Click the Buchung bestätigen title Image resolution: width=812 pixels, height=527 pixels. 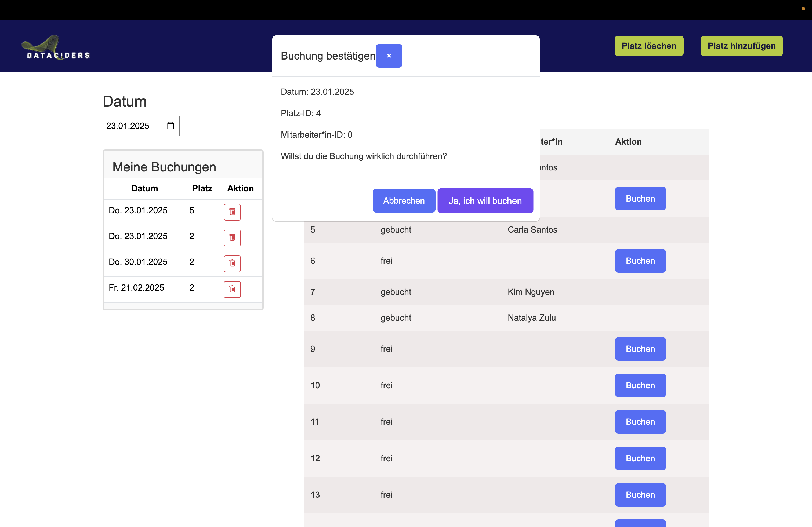(x=328, y=56)
